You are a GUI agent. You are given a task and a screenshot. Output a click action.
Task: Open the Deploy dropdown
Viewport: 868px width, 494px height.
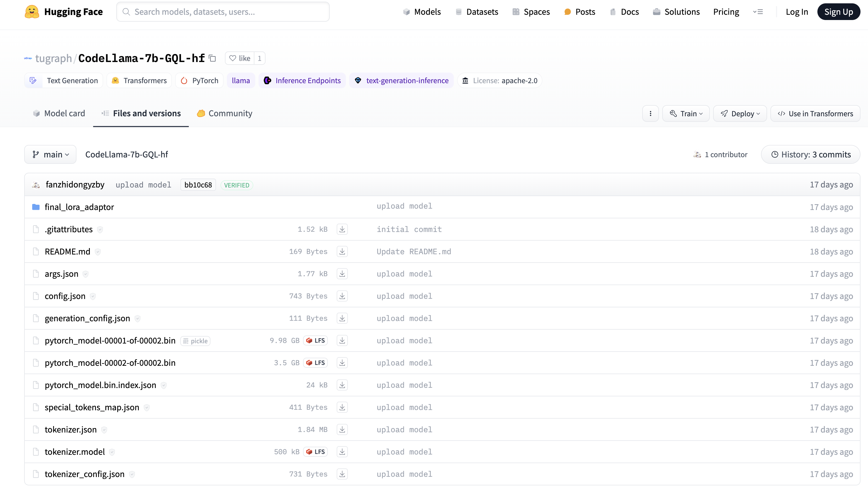point(740,114)
